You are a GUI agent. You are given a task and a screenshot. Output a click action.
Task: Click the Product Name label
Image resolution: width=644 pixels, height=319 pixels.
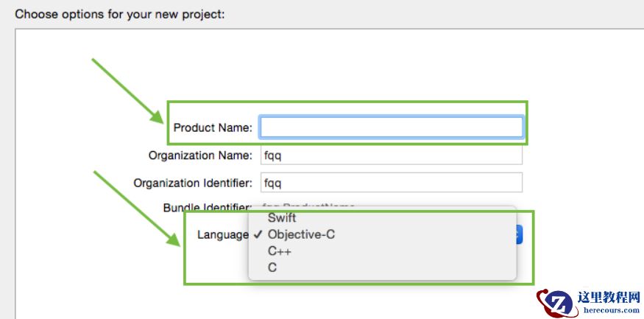pyautogui.click(x=213, y=128)
